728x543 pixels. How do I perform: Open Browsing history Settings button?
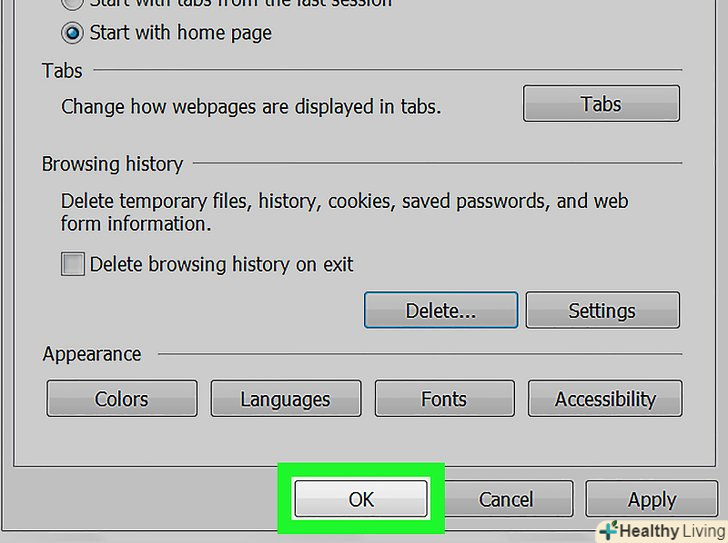tap(602, 311)
